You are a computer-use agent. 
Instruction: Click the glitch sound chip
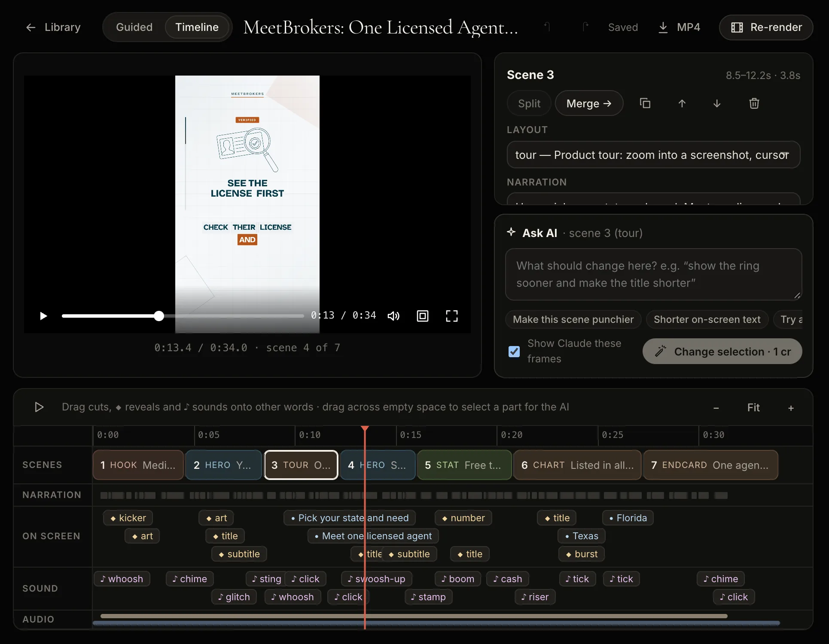(x=234, y=597)
